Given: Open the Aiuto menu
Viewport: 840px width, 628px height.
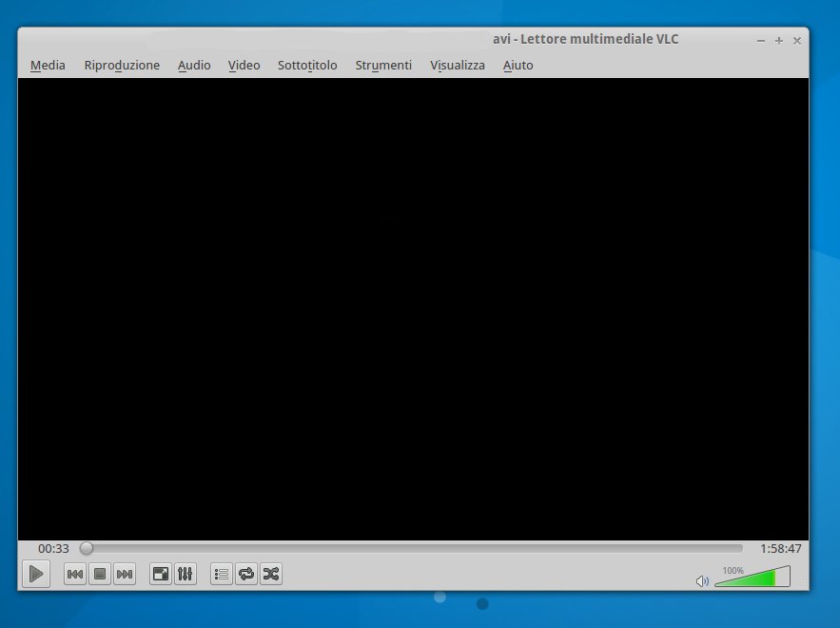Looking at the screenshot, I should coord(518,65).
